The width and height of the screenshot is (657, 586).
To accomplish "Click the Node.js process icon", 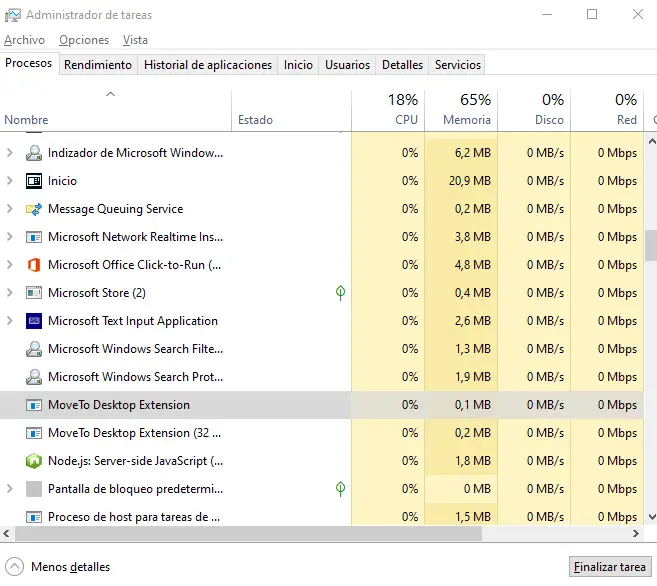I will pyautogui.click(x=33, y=461).
